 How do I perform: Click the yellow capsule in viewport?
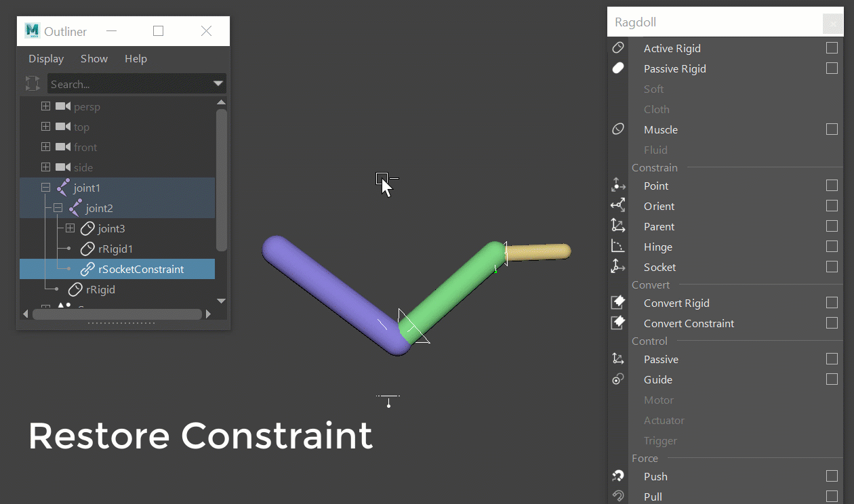[x=538, y=251]
